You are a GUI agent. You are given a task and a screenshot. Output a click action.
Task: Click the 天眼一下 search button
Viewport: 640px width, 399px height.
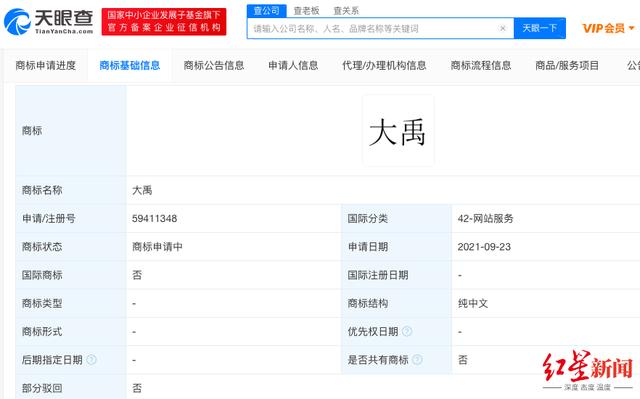click(x=540, y=28)
